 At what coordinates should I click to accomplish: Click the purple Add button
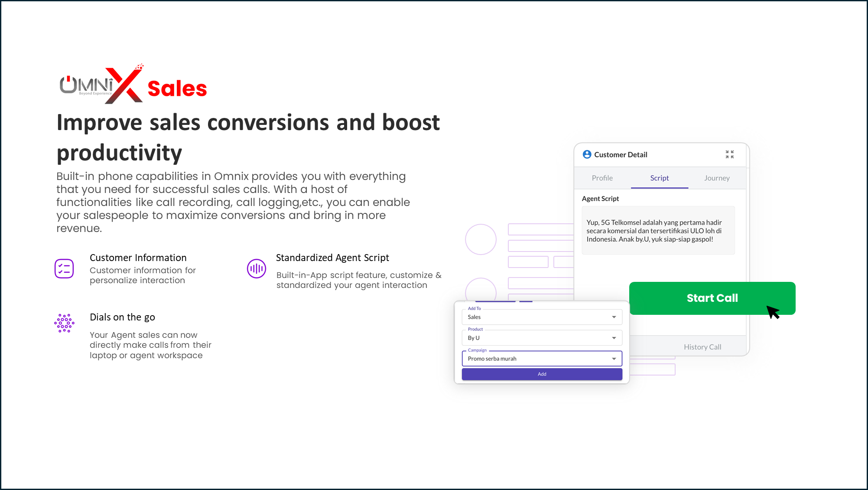(542, 374)
